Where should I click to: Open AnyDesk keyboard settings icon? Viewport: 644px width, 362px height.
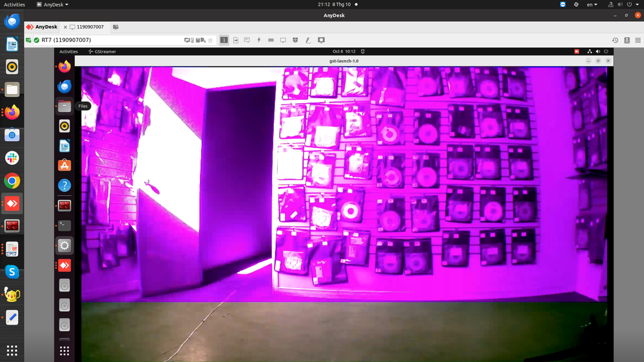(271, 40)
